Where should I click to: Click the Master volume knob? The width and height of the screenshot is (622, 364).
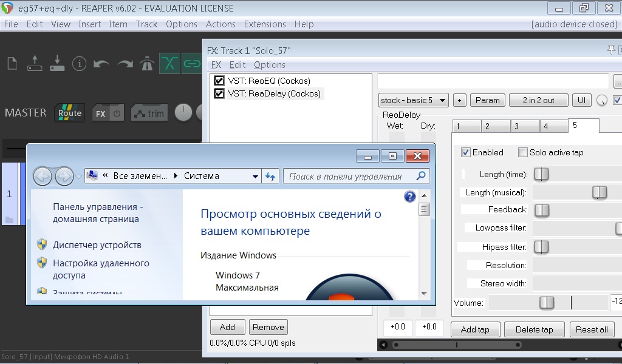[183, 113]
